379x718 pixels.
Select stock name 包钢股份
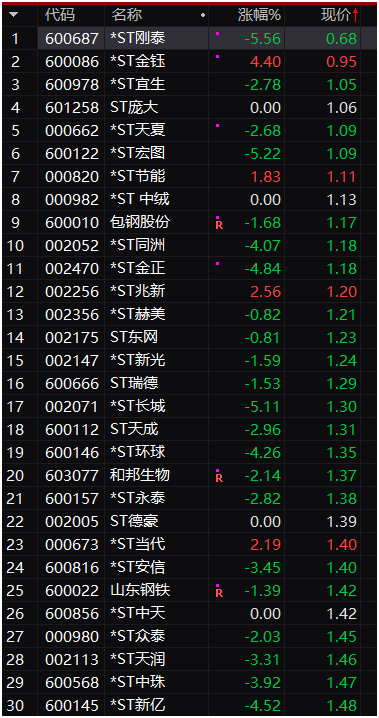140,222
